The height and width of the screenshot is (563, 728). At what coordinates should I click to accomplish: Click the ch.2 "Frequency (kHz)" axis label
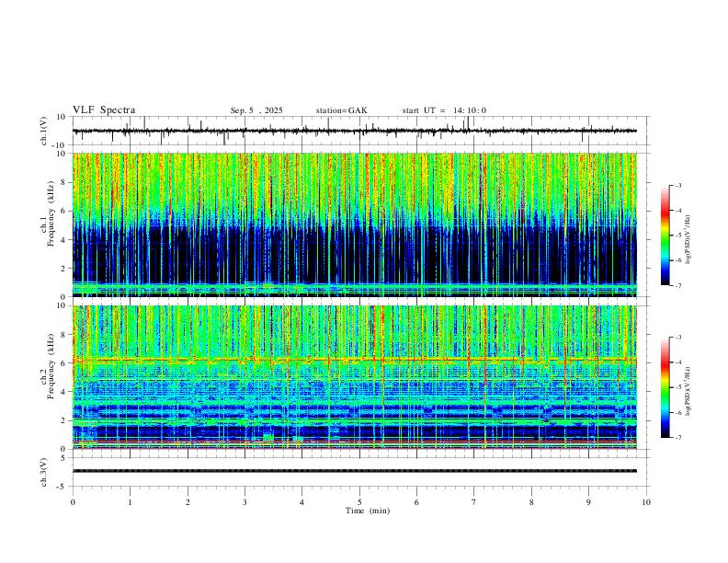(x=51, y=365)
